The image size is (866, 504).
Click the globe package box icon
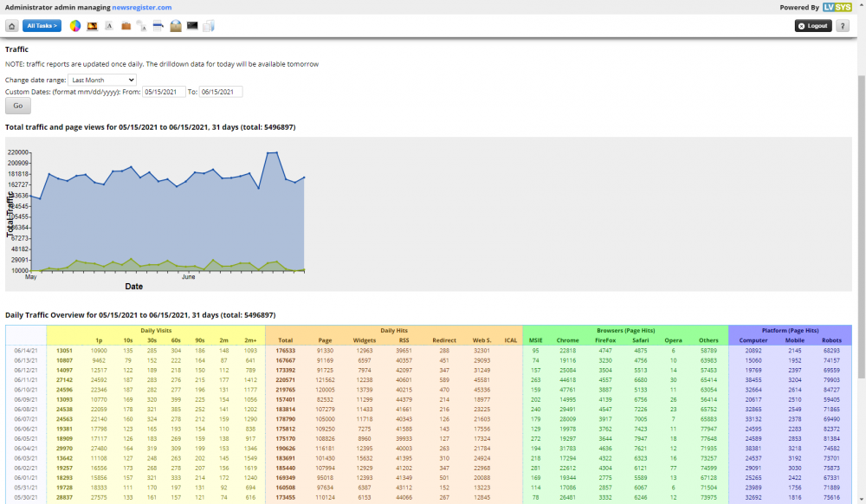coord(176,26)
